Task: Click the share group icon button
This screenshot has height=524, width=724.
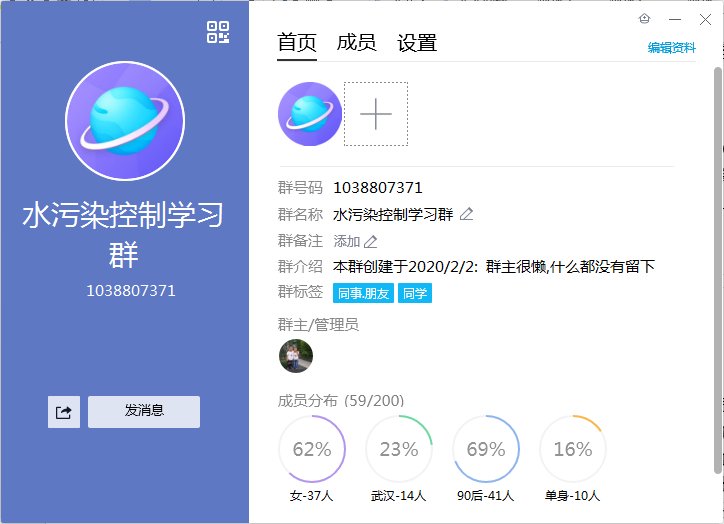Action: point(64,412)
